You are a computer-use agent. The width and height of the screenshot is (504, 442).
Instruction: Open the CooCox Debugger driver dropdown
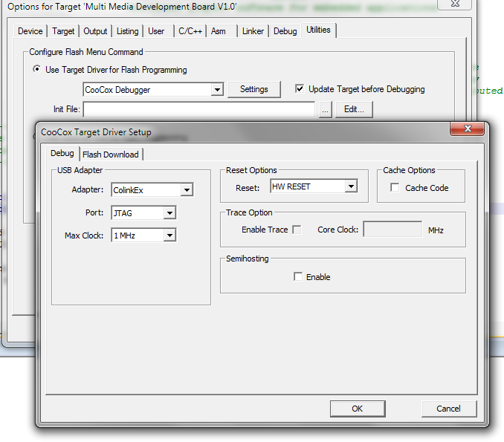pos(217,90)
